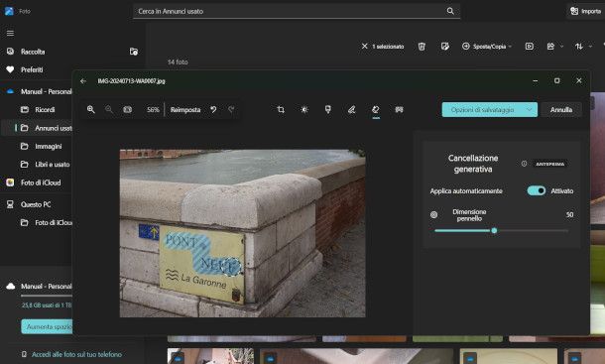Open the share icon dropdown in gallery toolbar
Viewport: 605px width, 364px height.
554,47
